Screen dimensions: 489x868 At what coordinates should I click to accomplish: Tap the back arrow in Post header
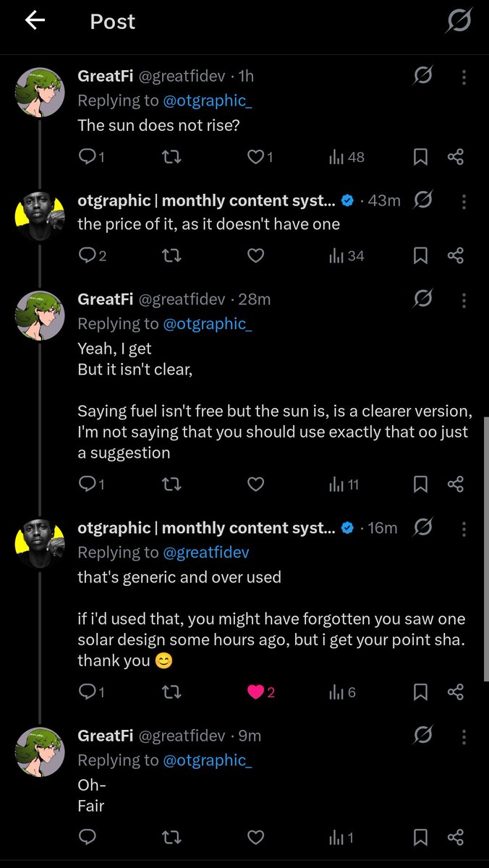click(35, 21)
